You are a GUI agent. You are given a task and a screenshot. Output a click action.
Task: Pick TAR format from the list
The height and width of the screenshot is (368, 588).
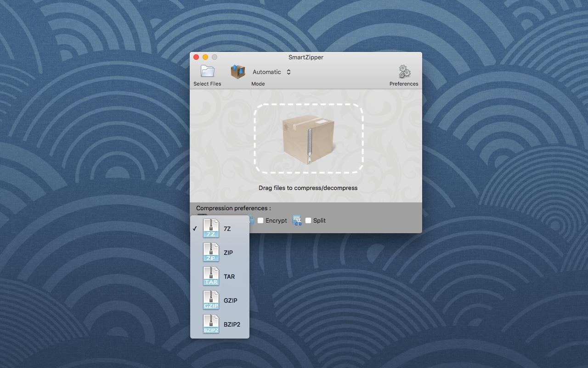pyautogui.click(x=220, y=276)
